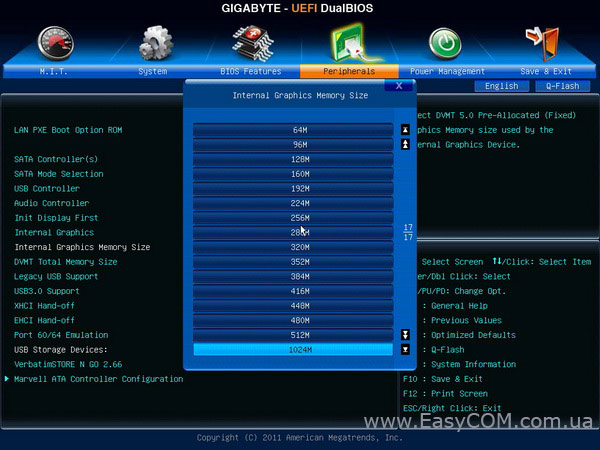Select Port 60/64 Emulation setting
The height and width of the screenshot is (450, 600).
coord(61,335)
